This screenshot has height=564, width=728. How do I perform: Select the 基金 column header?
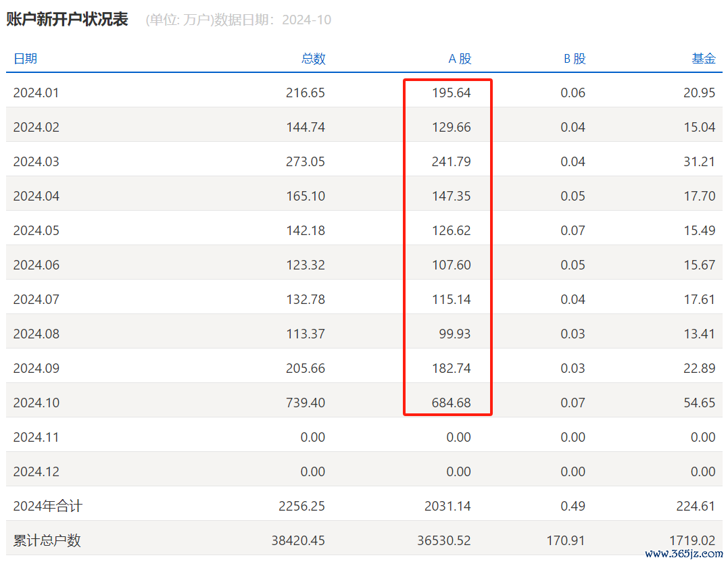[703, 59]
